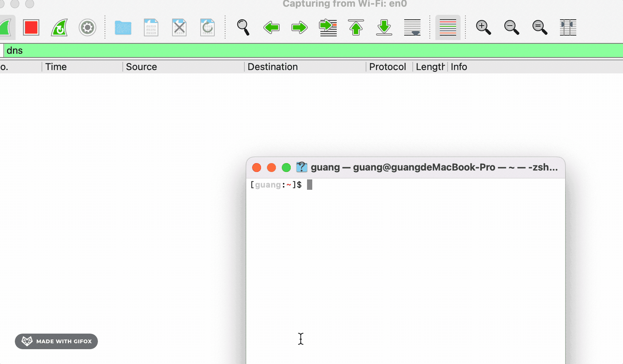Click the Find a packet magnifier
623x364 pixels.
click(243, 27)
